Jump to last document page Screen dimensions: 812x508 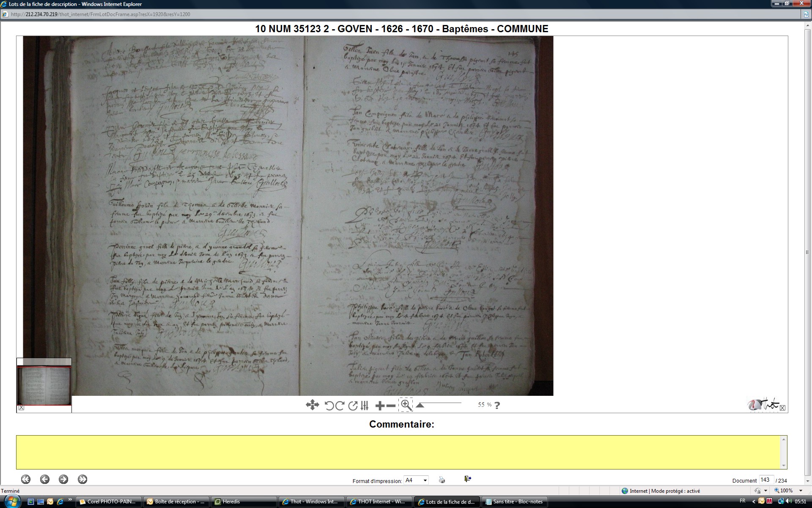click(82, 479)
